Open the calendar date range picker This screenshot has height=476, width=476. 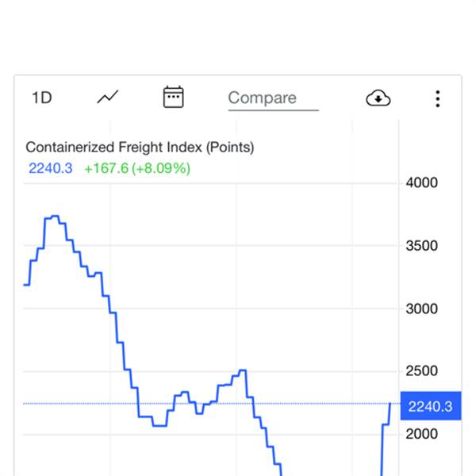click(173, 97)
